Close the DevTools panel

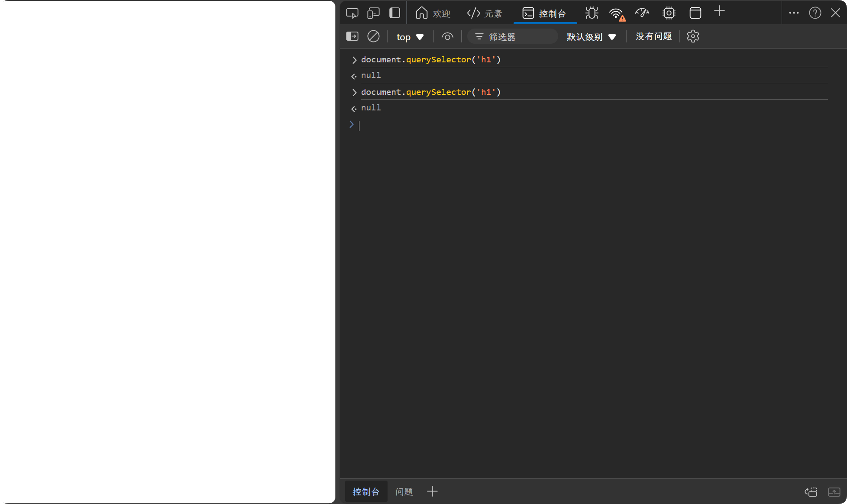836,13
